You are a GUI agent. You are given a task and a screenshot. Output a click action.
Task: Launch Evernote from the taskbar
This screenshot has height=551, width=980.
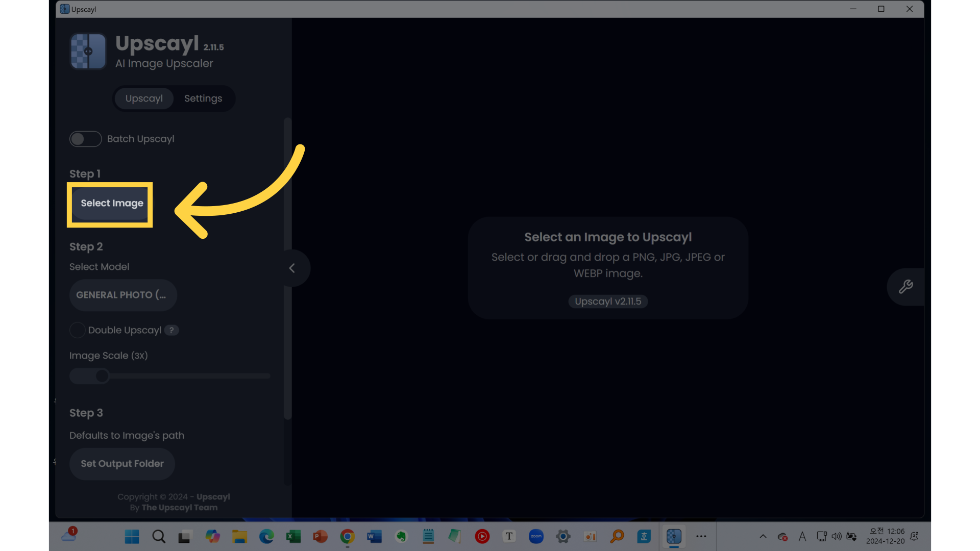click(401, 536)
